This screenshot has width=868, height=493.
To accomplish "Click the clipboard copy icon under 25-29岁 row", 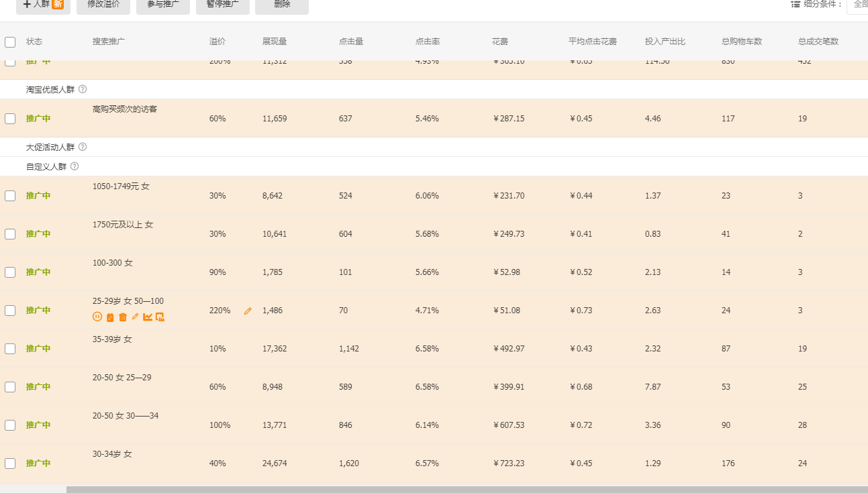I will pyautogui.click(x=110, y=317).
